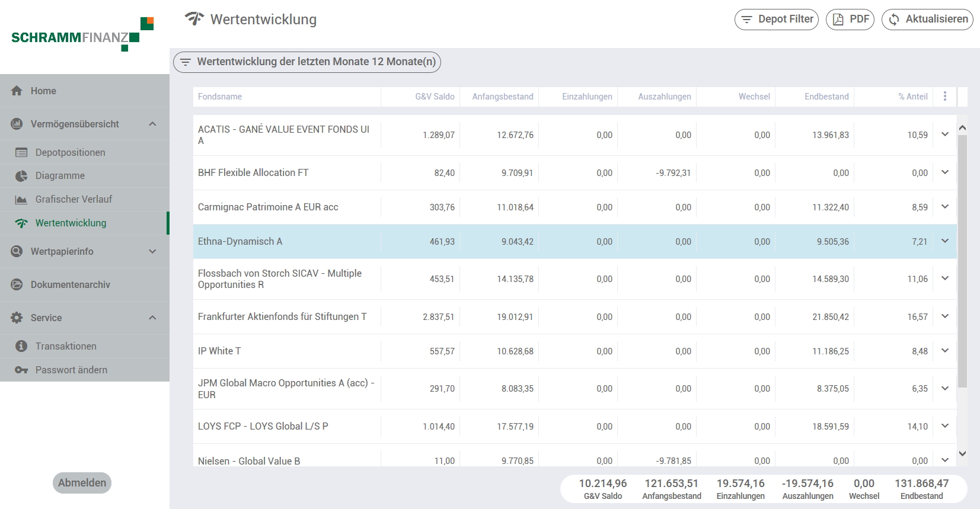
Task: Open Depotpositionen menu item
Action: click(85, 152)
